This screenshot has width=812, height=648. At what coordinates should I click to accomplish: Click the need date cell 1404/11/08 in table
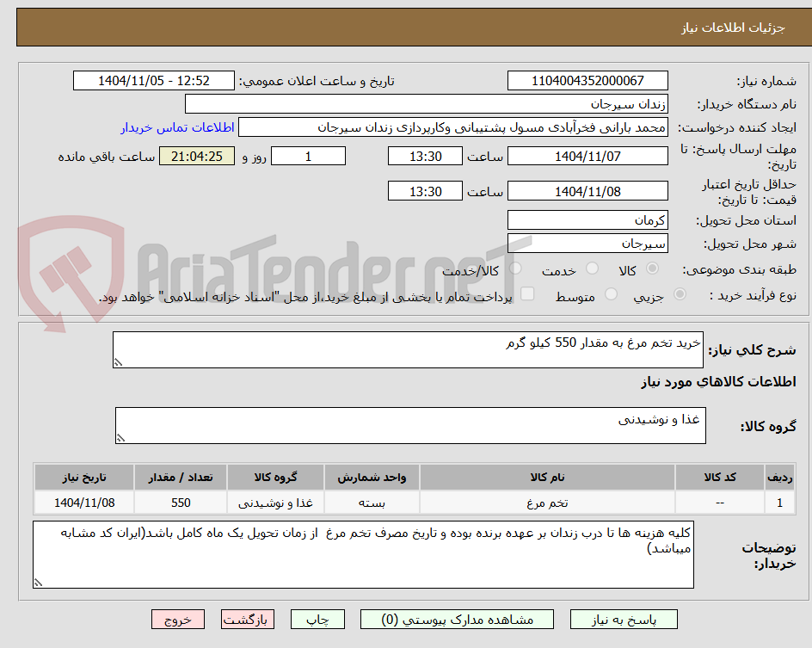(84, 503)
